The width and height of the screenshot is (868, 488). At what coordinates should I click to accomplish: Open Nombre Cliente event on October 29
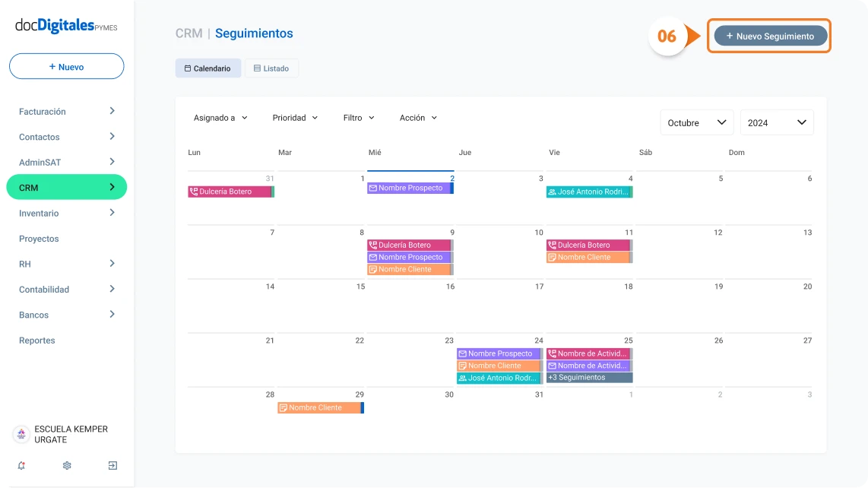(321, 408)
